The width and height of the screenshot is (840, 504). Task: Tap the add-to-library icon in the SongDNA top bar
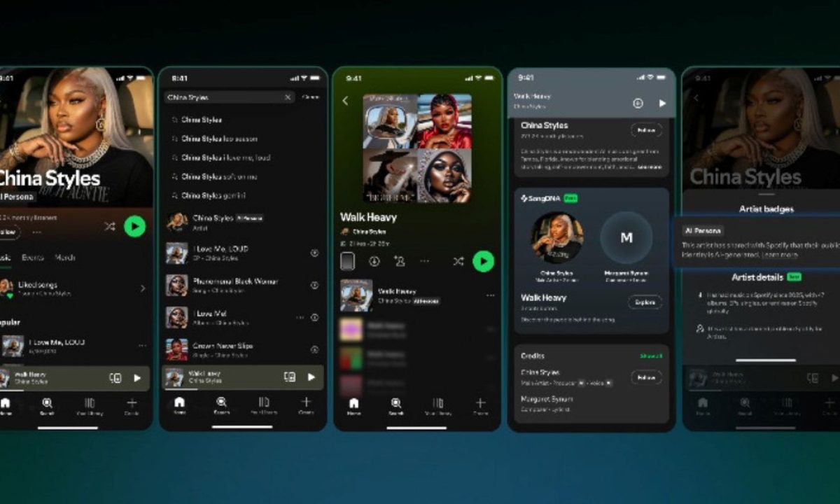(638, 103)
